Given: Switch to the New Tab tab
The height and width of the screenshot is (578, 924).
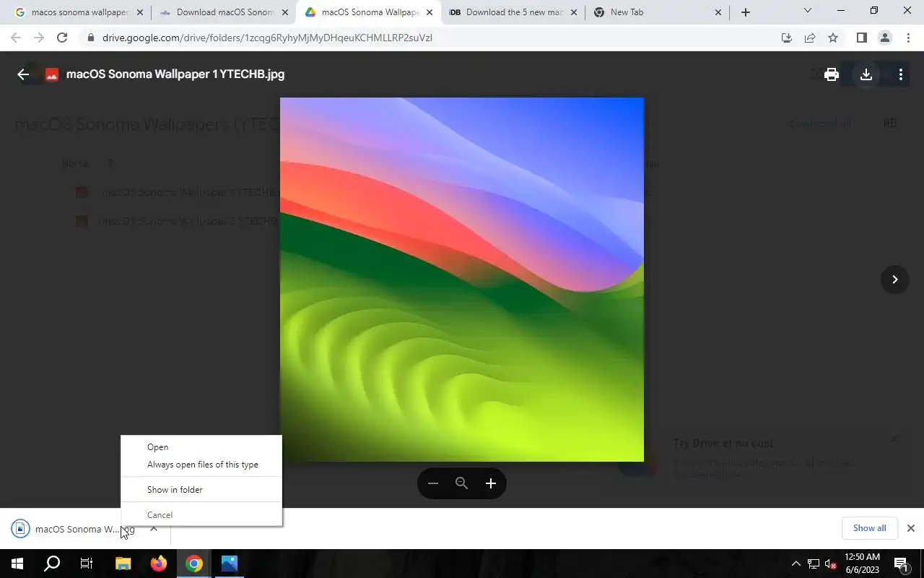Looking at the screenshot, I should [657, 12].
